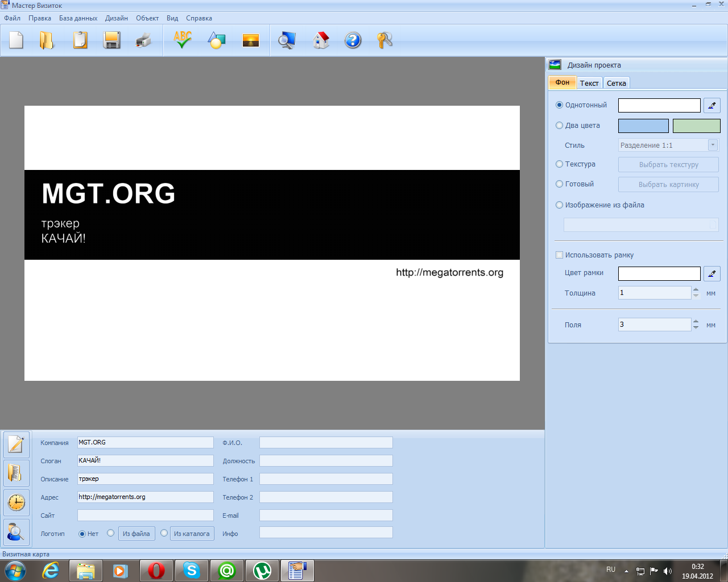
Task: Click the Цвет рамки color swatch
Action: click(659, 273)
